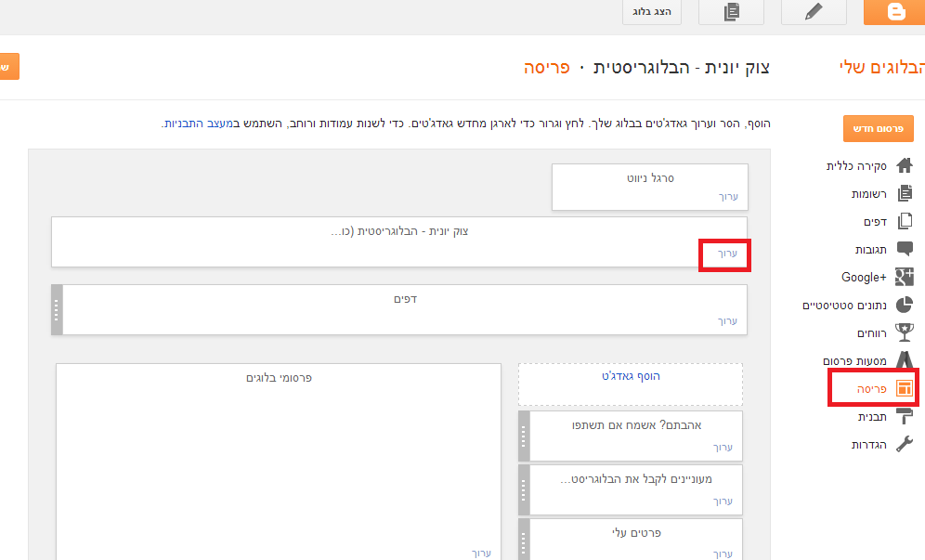Click the הבלוגים שלי heading link
The image size is (925, 560).
[882, 67]
